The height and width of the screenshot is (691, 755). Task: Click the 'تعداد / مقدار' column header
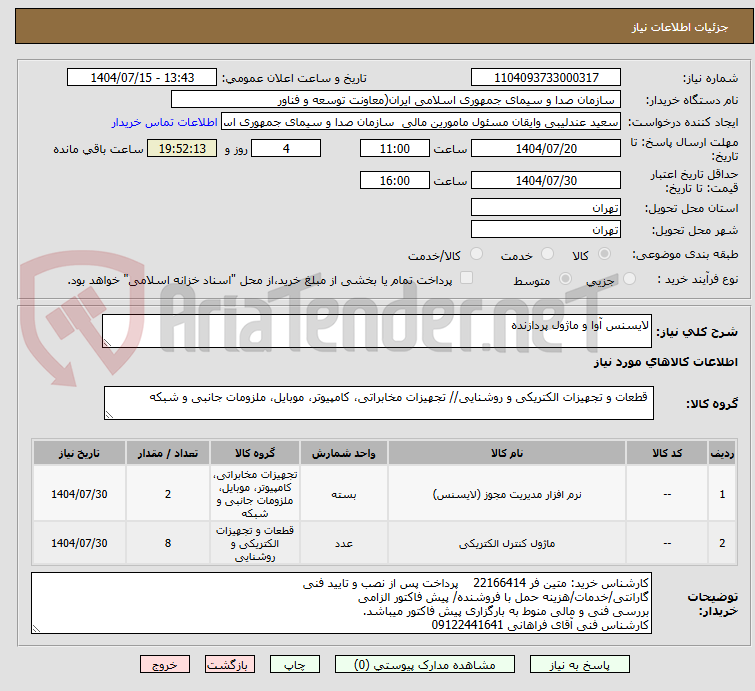click(168, 453)
